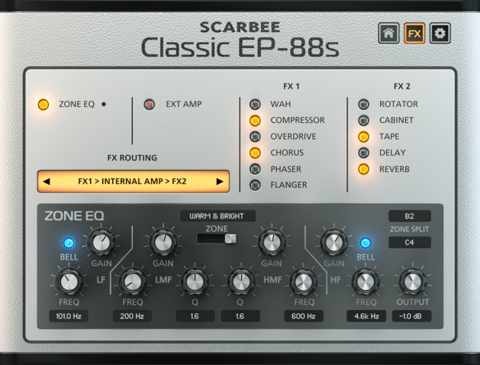Select previous FX routing with left arrow

(47, 182)
